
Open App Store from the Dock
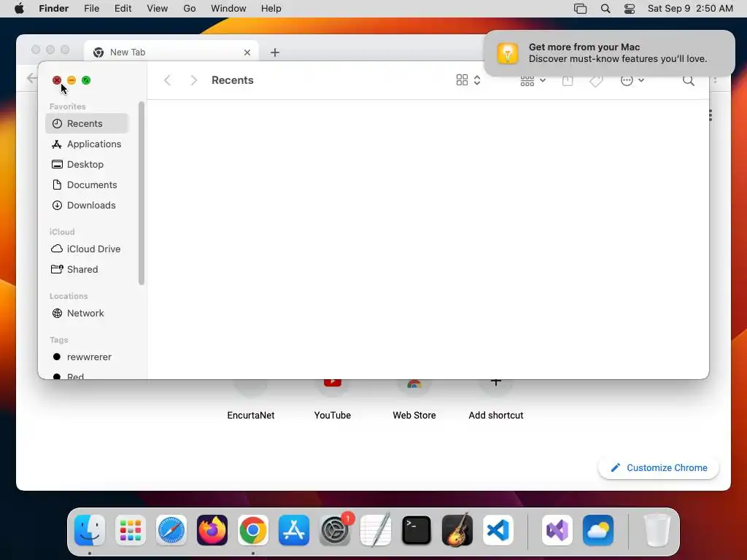(294, 530)
